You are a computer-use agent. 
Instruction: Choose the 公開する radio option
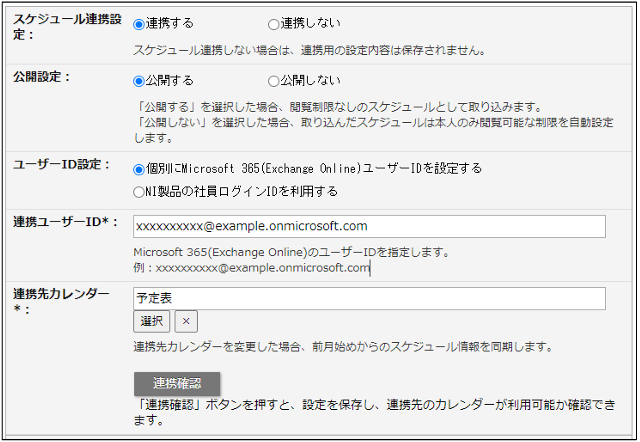(x=139, y=81)
